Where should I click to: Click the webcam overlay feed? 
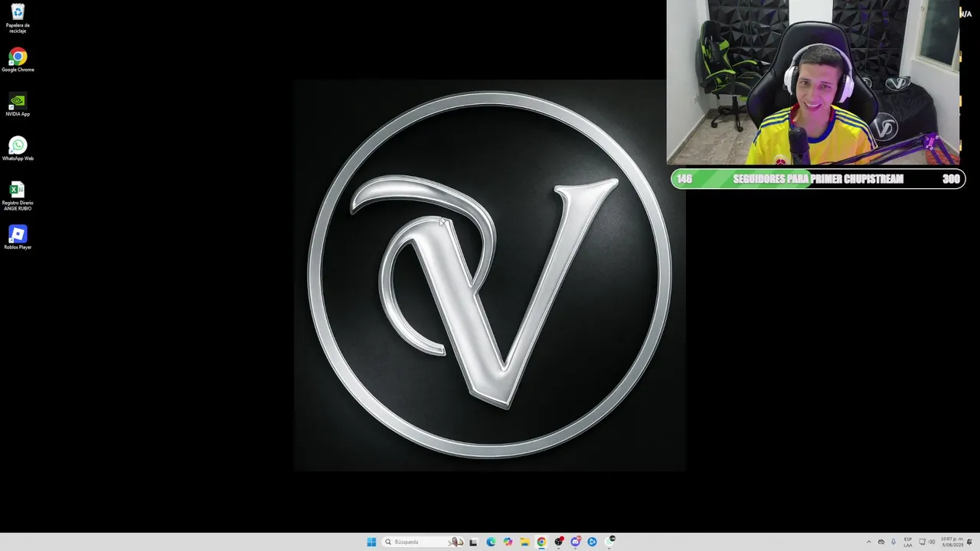(x=812, y=83)
